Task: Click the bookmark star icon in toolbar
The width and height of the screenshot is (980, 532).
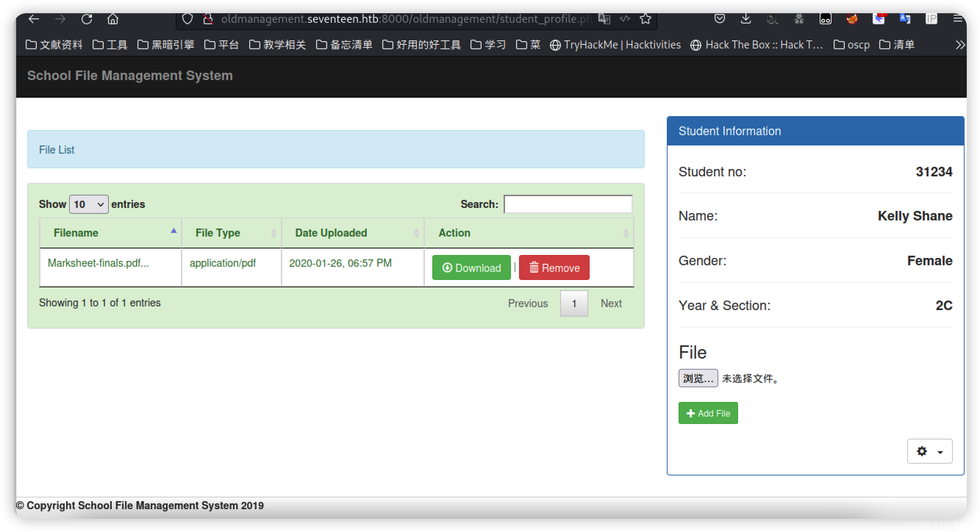Action: pyautogui.click(x=645, y=18)
